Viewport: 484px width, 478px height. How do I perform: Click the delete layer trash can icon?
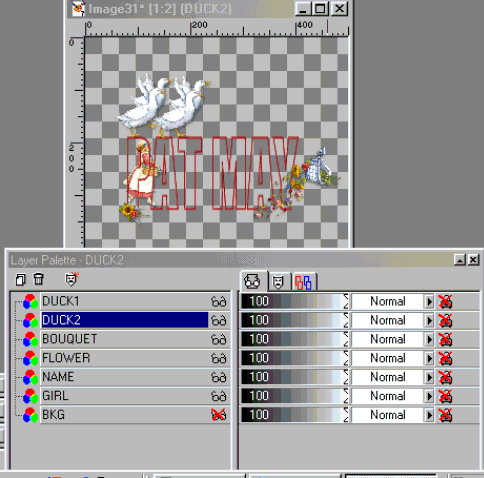39,279
